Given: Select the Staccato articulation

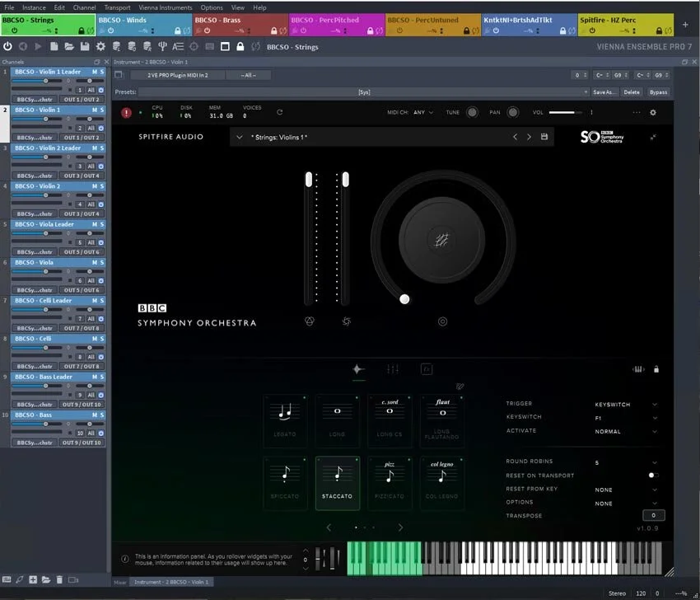Looking at the screenshot, I should pyautogui.click(x=338, y=483).
